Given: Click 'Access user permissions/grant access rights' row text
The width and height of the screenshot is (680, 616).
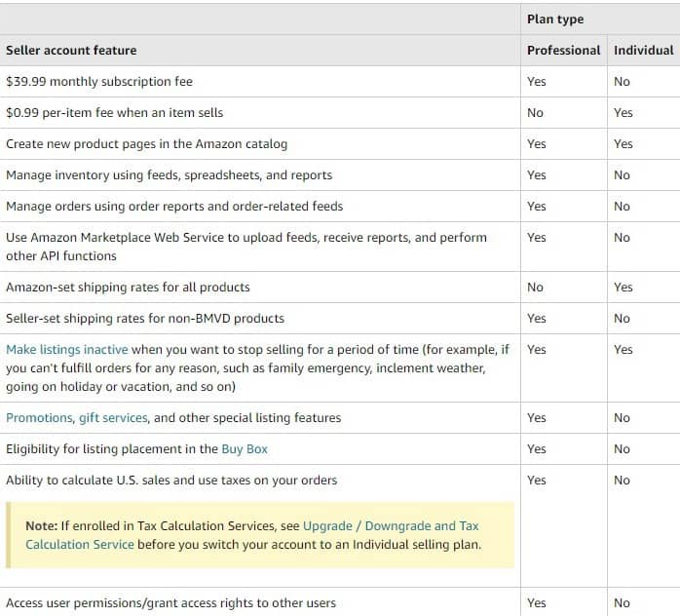Looking at the screenshot, I should tap(170, 603).
